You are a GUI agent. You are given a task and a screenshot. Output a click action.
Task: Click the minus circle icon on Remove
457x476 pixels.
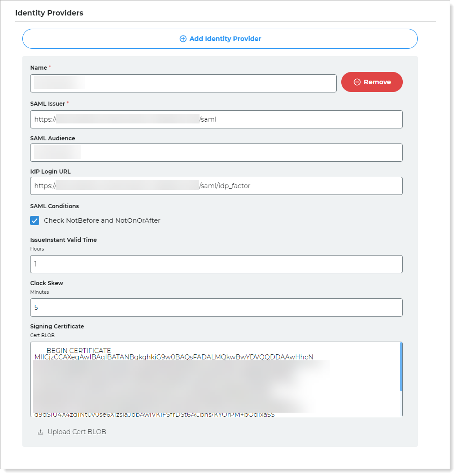357,82
